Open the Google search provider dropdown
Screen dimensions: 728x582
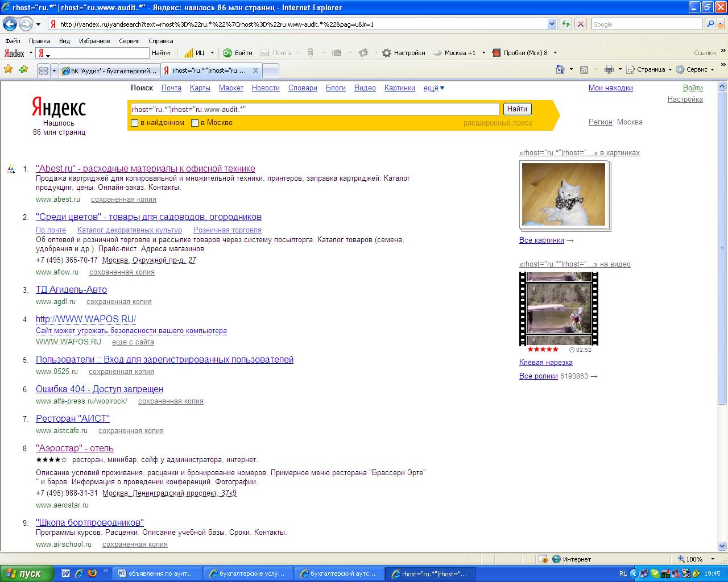tap(720, 24)
